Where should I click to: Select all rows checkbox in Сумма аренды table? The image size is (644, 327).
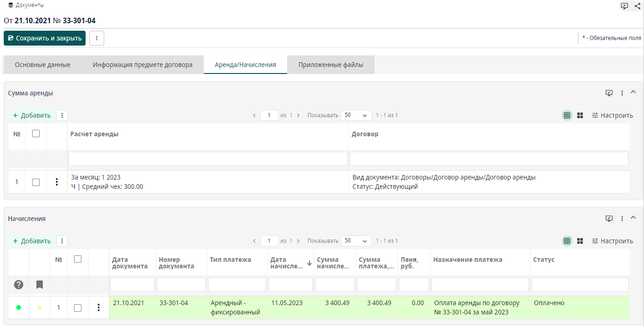36,133
